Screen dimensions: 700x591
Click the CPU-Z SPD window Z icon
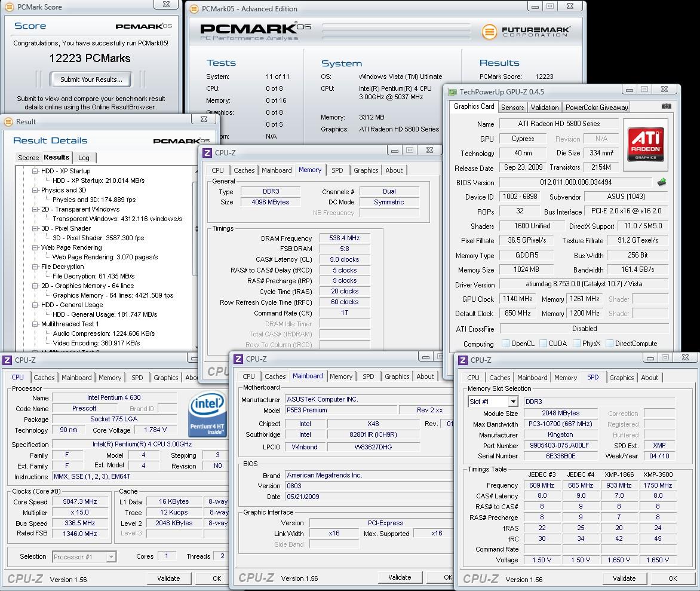coord(463,360)
